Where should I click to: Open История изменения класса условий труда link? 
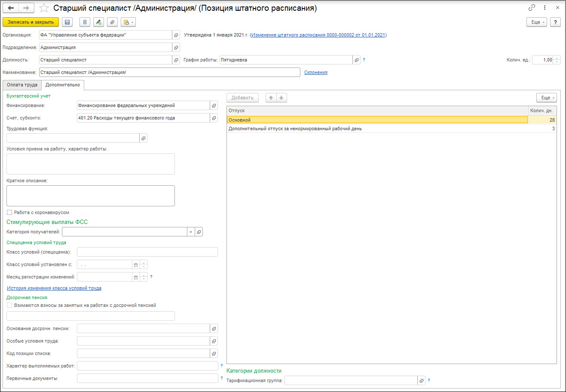point(54,288)
